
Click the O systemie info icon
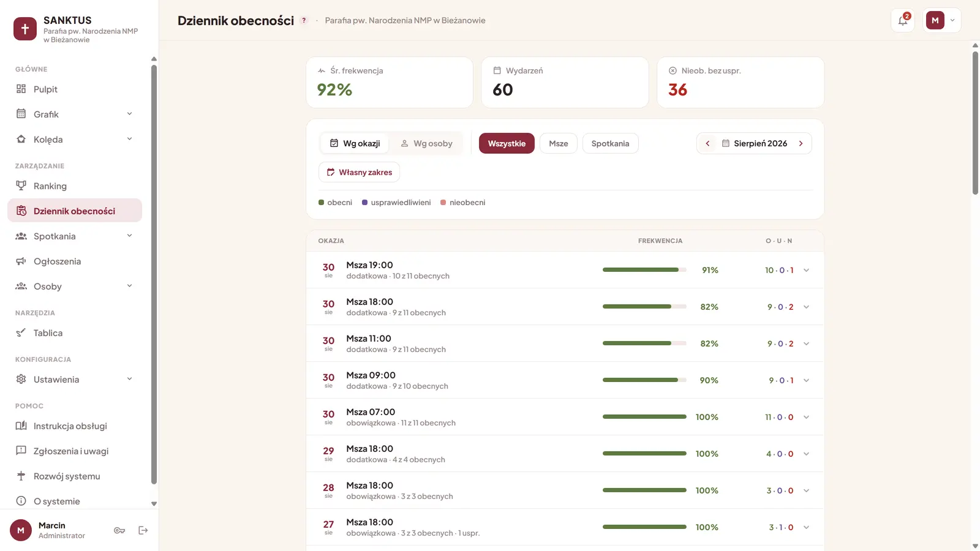tap(21, 501)
